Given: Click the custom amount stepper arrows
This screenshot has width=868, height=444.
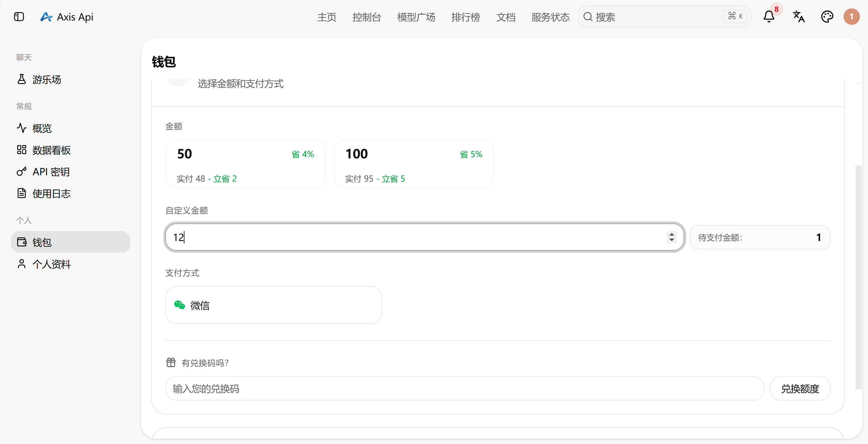Looking at the screenshot, I should tap(671, 237).
